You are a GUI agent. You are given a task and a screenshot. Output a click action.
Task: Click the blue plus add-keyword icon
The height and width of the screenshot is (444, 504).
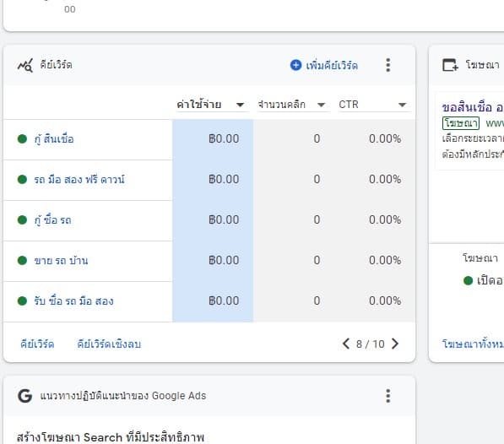(295, 65)
